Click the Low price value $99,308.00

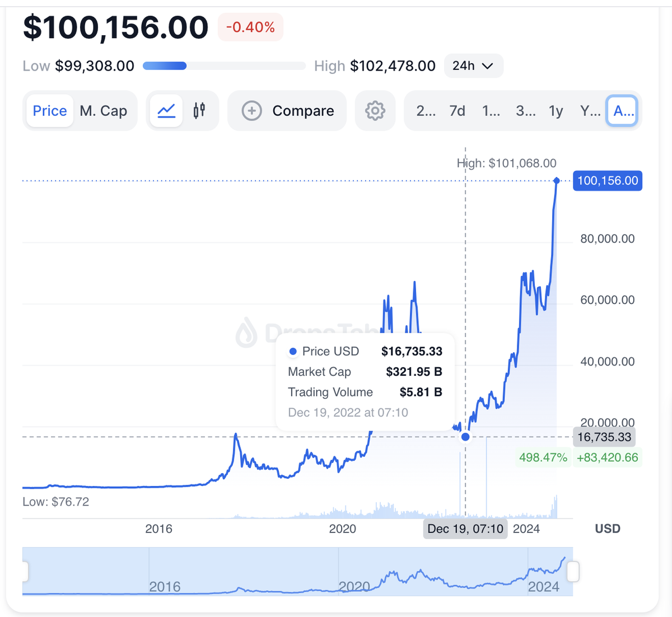pos(94,66)
